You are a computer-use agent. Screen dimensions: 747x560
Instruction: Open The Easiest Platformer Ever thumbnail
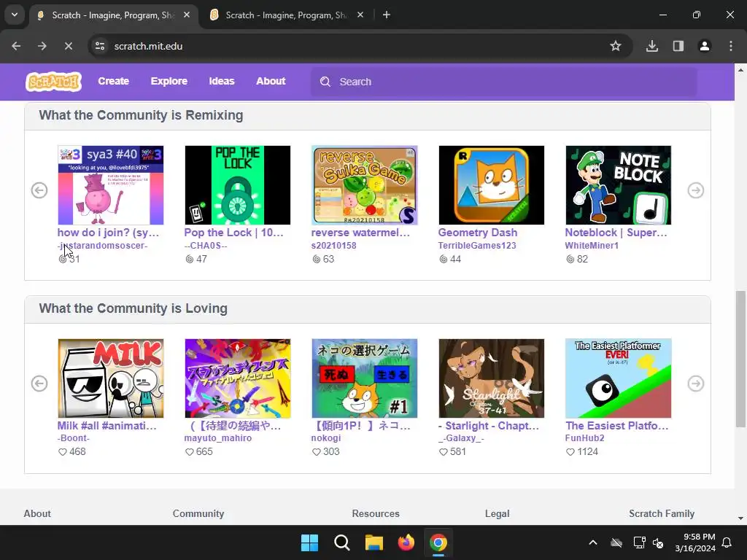(x=618, y=378)
